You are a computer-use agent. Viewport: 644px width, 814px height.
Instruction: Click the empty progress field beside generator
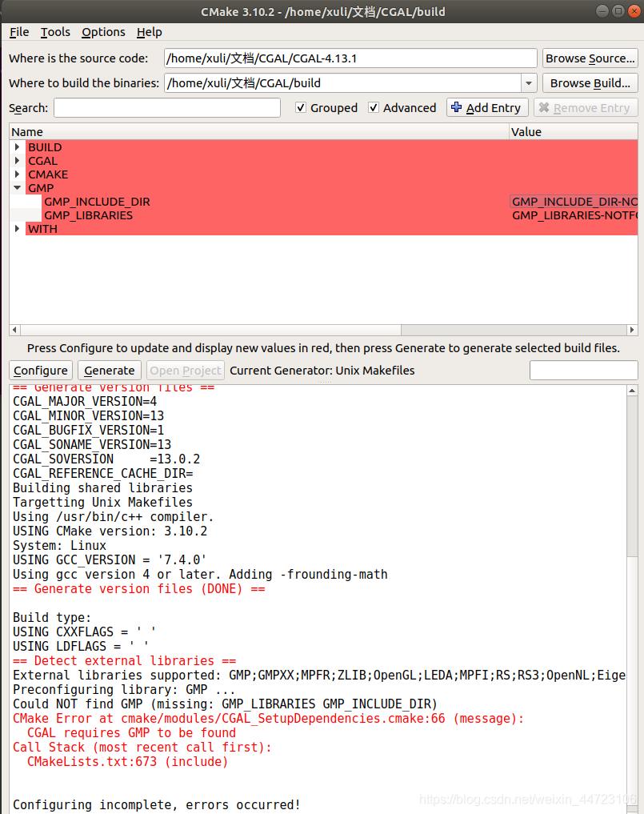(x=583, y=370)
